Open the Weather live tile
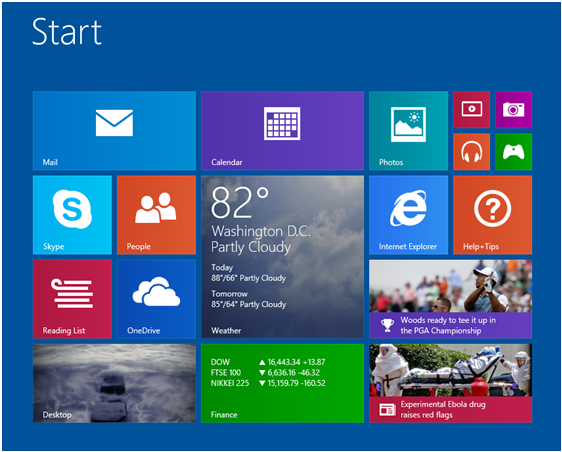The height and width of the screenshot is (452, 562). (x=282, y=257)
